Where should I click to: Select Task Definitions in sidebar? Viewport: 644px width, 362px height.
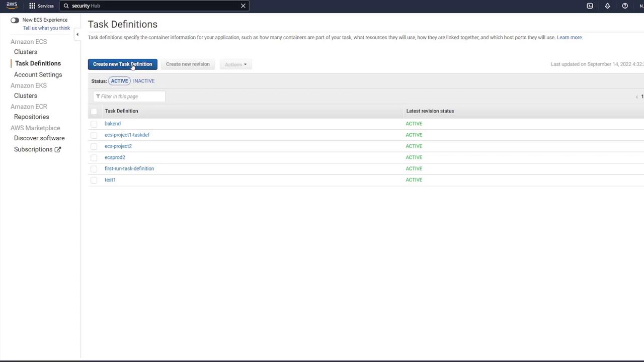[38, 63]
